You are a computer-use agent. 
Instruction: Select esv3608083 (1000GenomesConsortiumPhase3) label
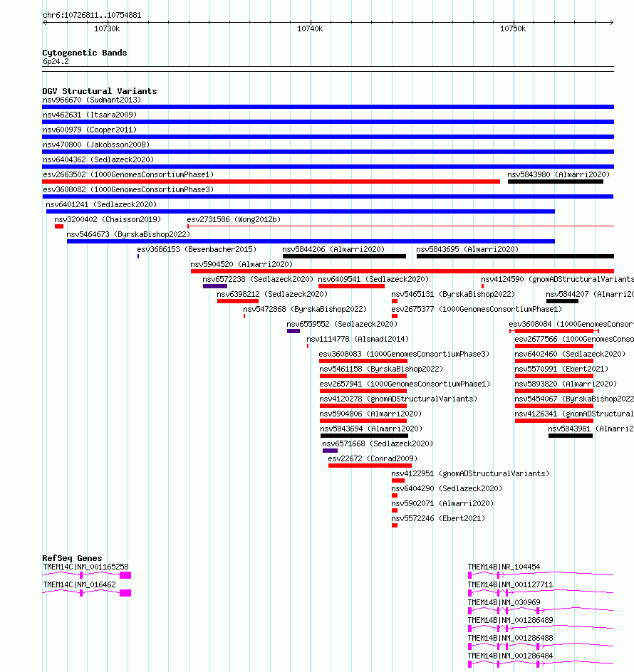(x=404, y=354)
